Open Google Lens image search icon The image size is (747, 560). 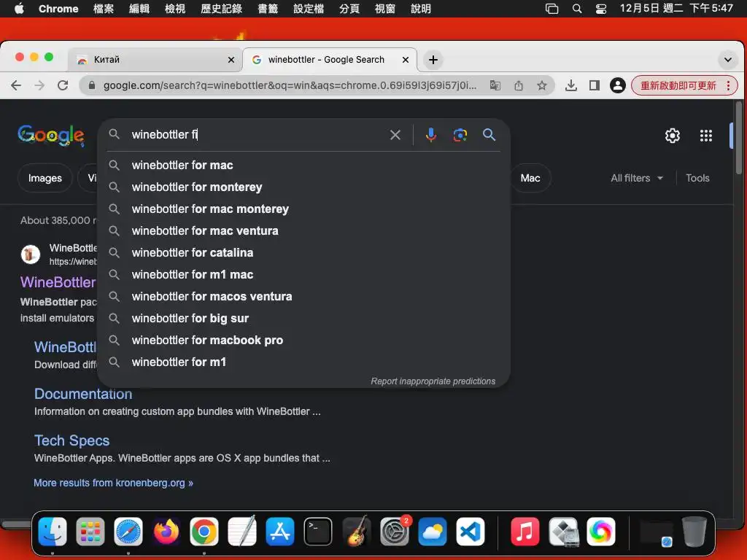click(x=460, y=135)
